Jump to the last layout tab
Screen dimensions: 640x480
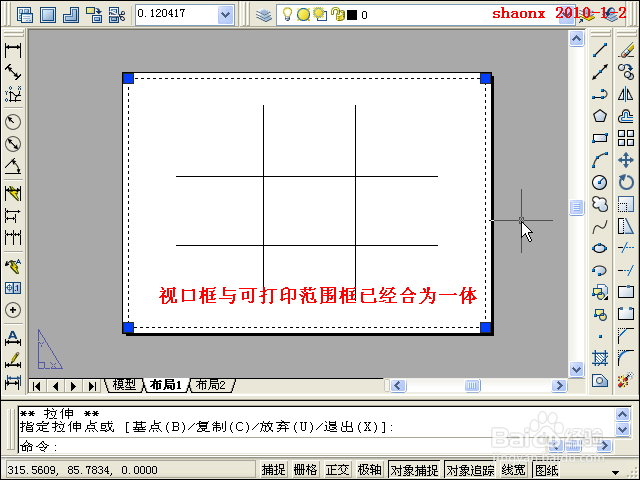[93, 386]
